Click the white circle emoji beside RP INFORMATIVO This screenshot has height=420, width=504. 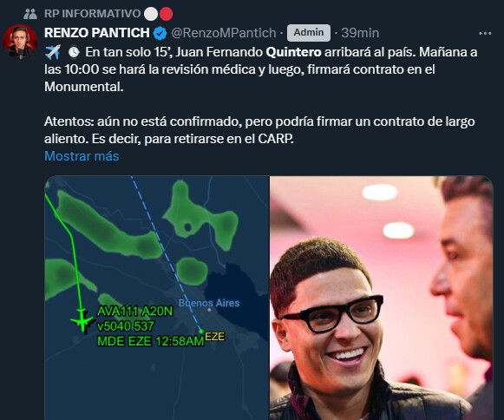click(151, 14)
